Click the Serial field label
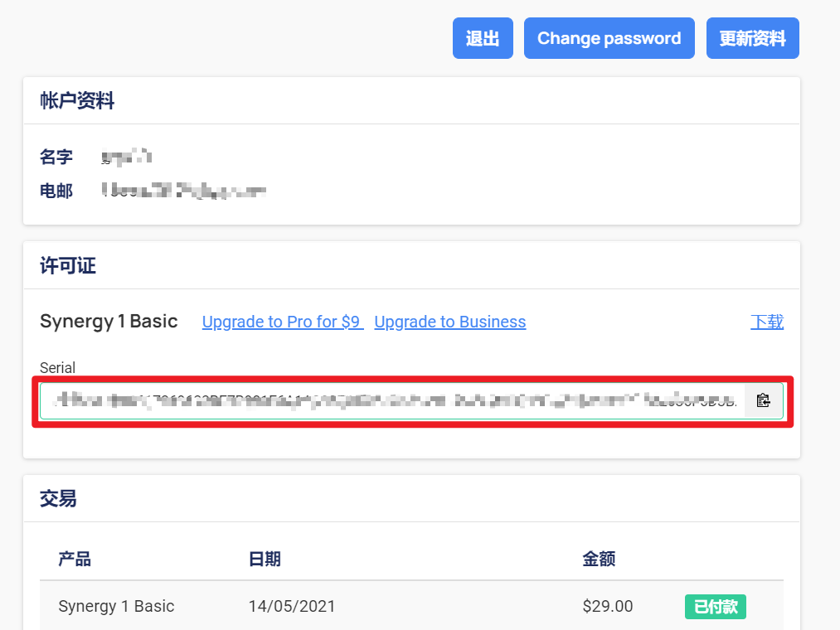 click(57, 367)
